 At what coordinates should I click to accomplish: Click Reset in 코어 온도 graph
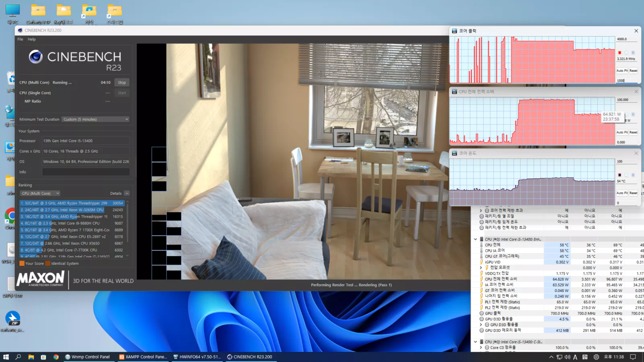pos(633,193)
